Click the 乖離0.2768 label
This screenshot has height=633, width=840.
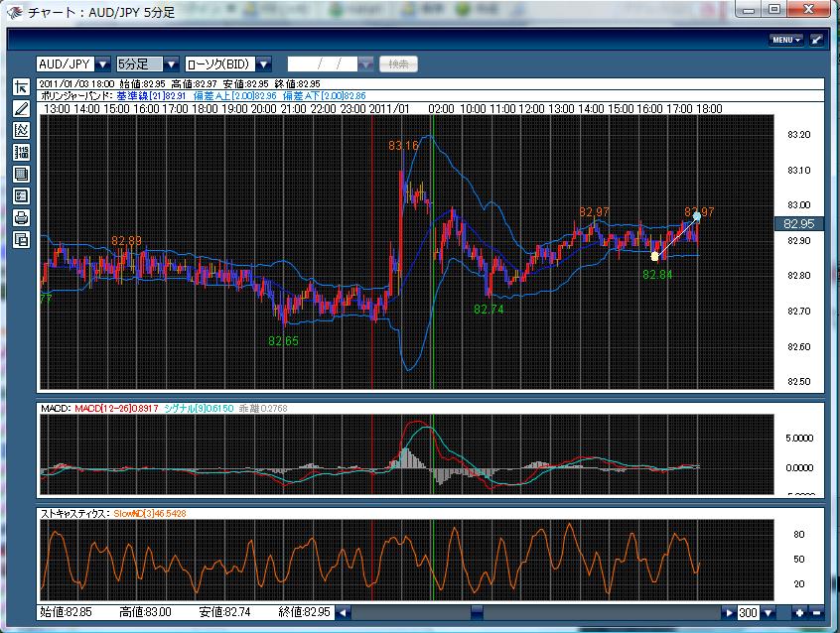click(x=262, y=408)
